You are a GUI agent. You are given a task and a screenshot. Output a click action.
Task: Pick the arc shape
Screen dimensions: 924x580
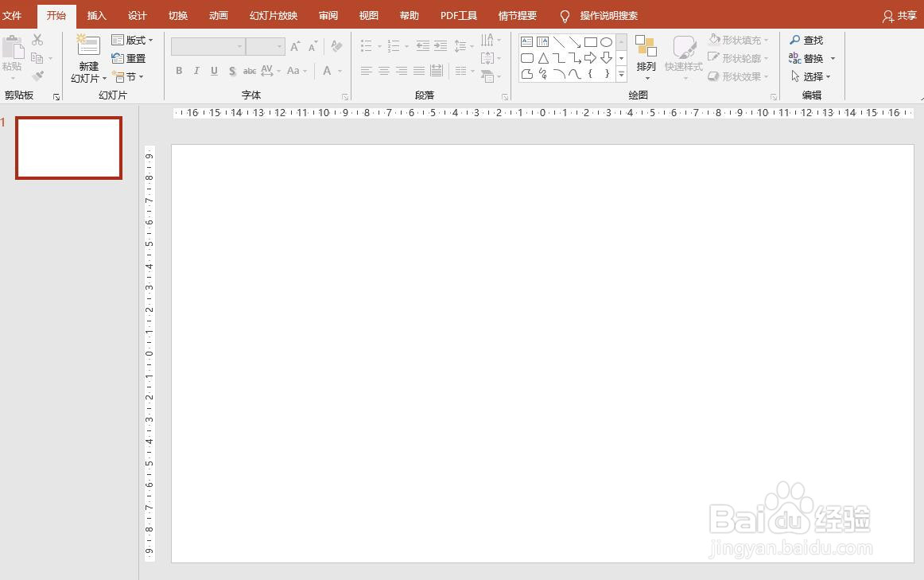(x=559, y=74)
